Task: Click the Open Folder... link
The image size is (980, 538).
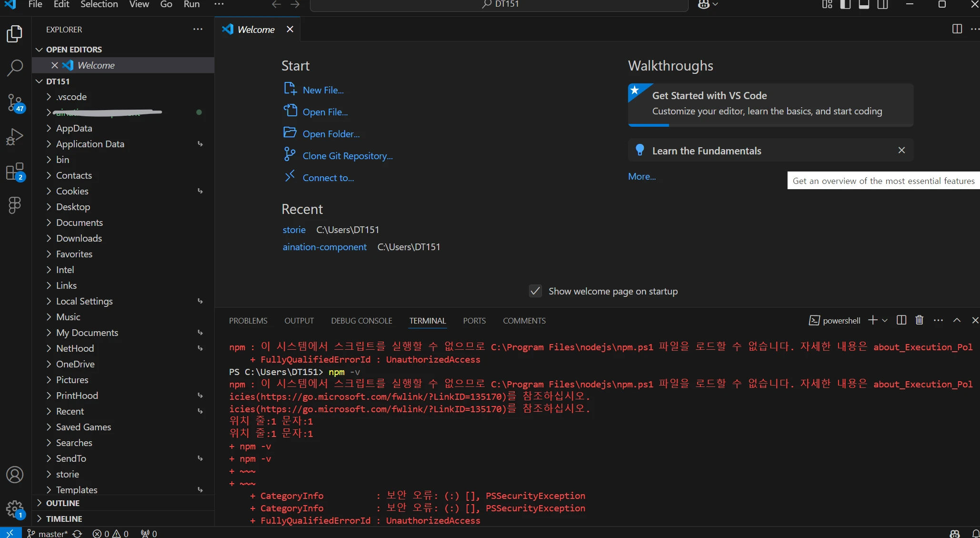Action: coord(331,134)
